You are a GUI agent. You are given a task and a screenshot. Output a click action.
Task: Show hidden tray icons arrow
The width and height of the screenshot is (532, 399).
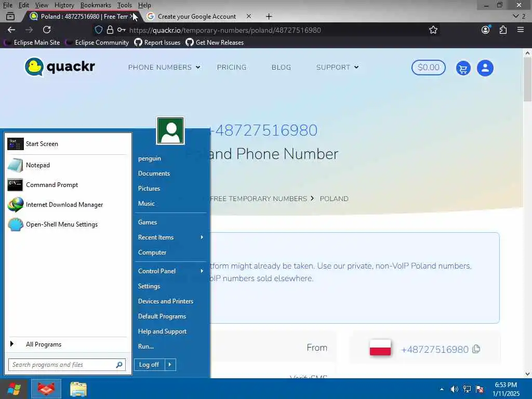(x=442, y=389)
